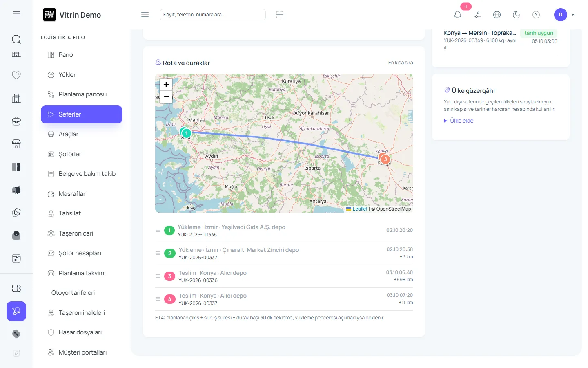The height and width of the screenshot is (368, 588).
Task: Click the Vitrin Demo logo
Action: tap(72, 15)
